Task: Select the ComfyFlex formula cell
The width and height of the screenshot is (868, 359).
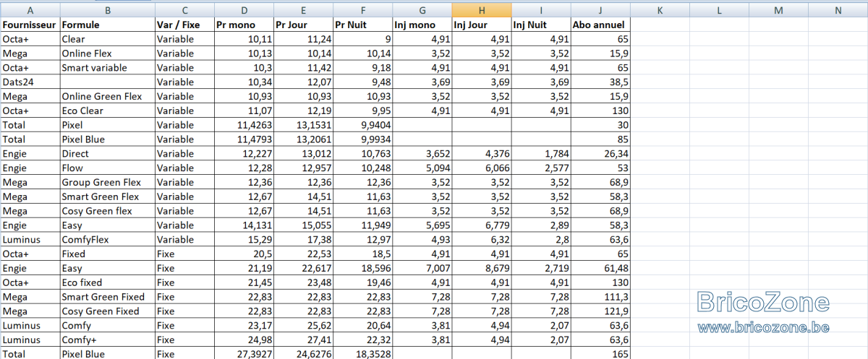Action: tap(107, 239)
